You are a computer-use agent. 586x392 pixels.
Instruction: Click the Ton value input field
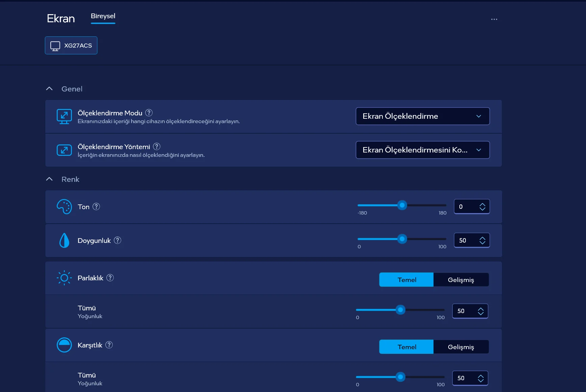click(x=472, y=206)
